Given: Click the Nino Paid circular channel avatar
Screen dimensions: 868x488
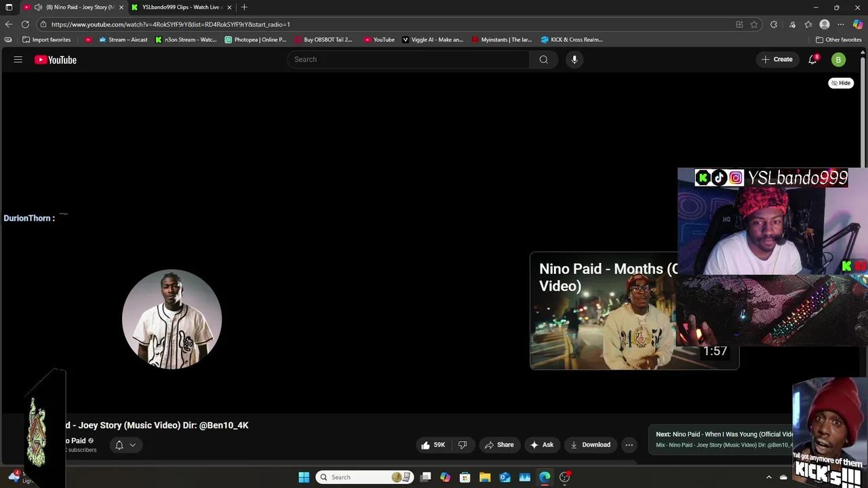Looking at the screenshot, I should 172,319.
